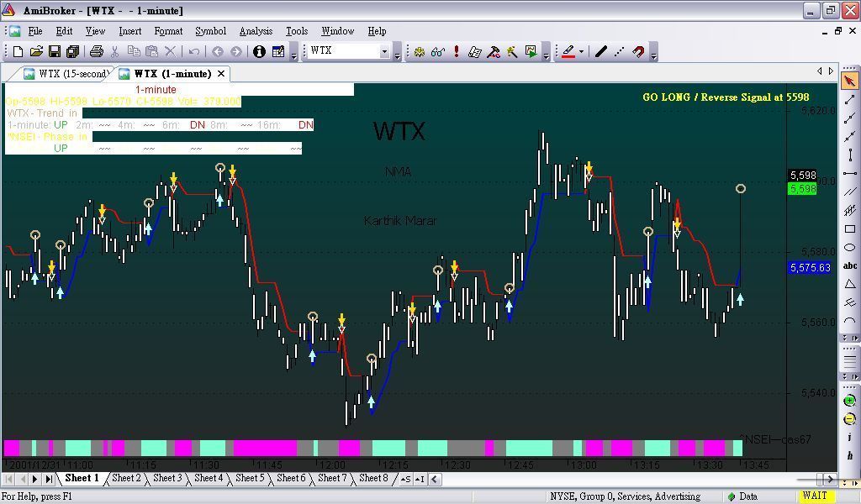Click the Cut scissors icon
This screenshot has height=504, width=861.
(x=114, y=51)
